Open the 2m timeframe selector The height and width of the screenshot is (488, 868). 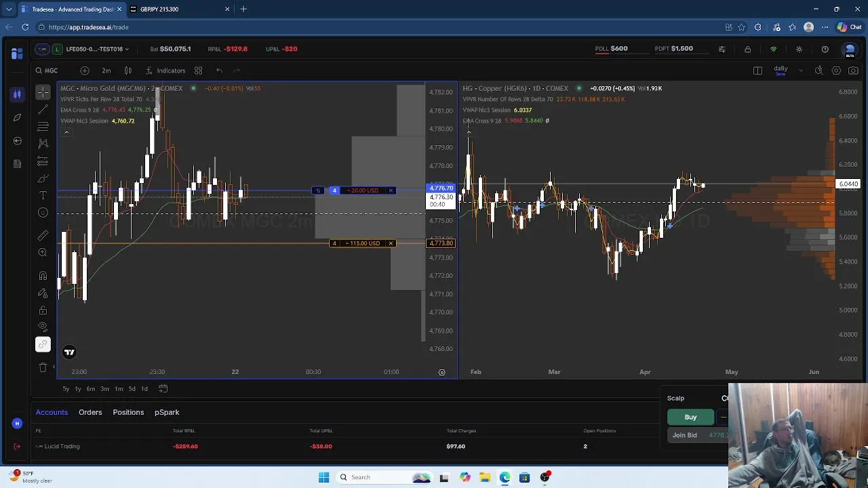[106, 70]
